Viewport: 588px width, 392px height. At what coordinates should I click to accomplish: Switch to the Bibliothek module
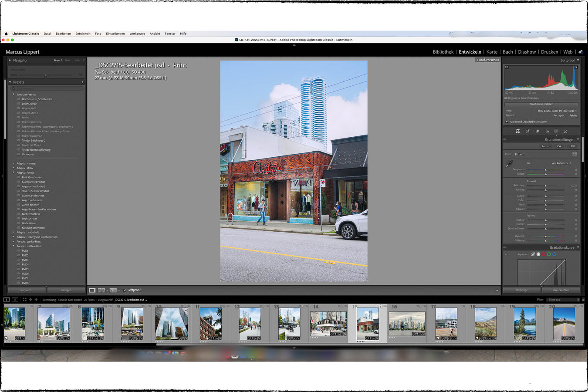pyautogui.click(x=443, y=51)
